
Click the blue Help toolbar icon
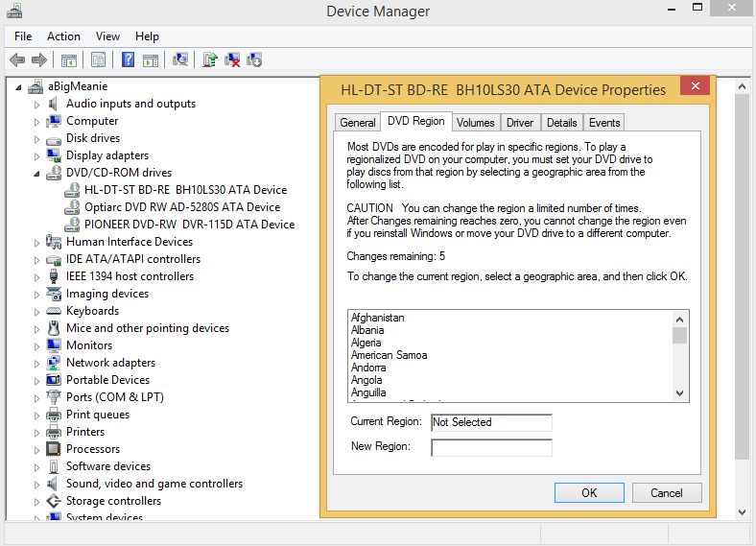(x=128, y=59)
